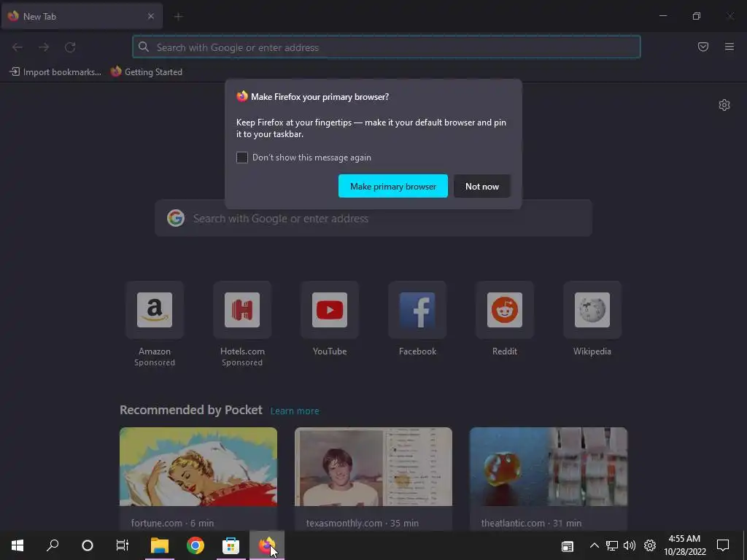The width and height of the screenshot is (747, 560).
Task: Open the volume tray icon
Action: [630, 545]
